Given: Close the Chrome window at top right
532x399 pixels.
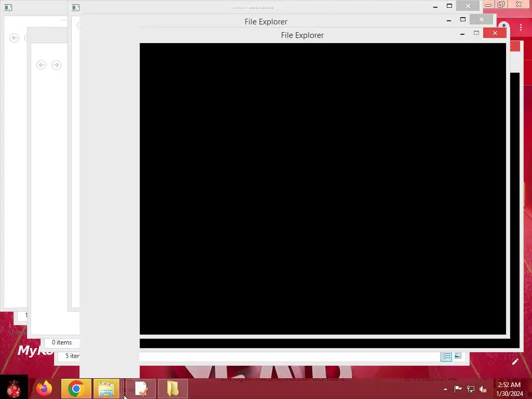Looking at the screenshot, I should 519,4.
